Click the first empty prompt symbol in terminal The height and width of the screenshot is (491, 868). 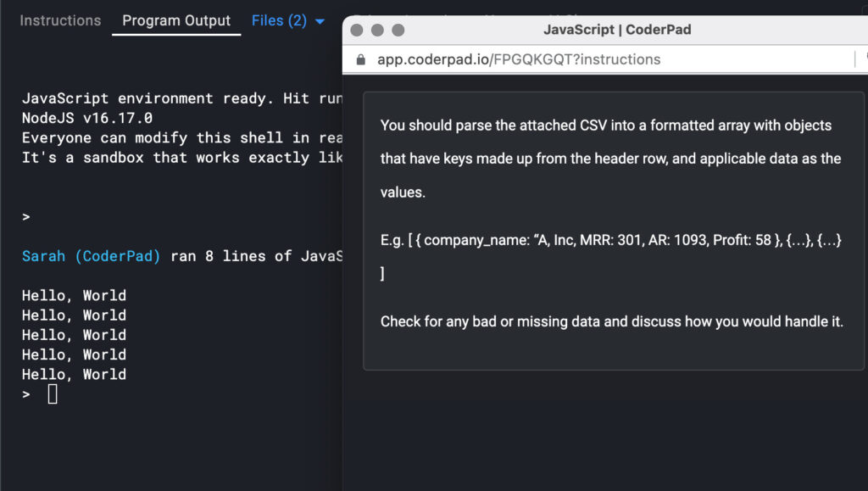point(26,217)
